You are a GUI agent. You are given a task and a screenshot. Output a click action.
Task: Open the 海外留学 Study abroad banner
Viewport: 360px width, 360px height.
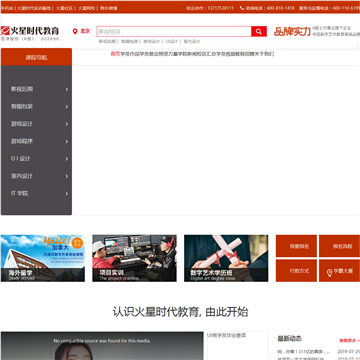click(43, 258)
